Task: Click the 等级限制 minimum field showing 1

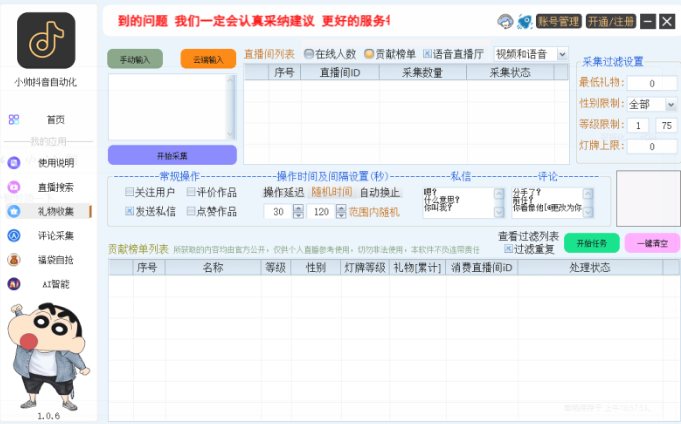Action: tap(638, 126)
